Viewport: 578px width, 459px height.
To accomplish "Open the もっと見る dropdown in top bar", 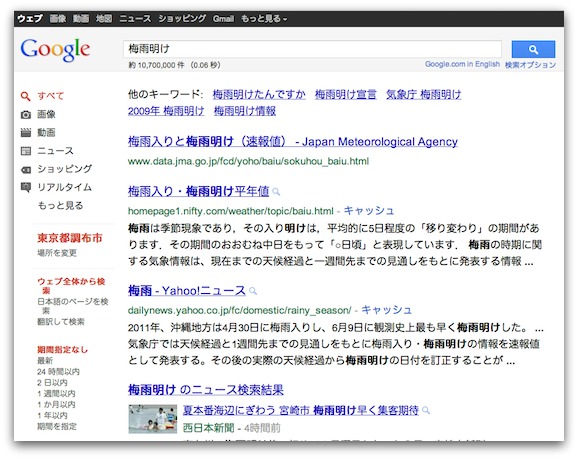I will [264, 18].
